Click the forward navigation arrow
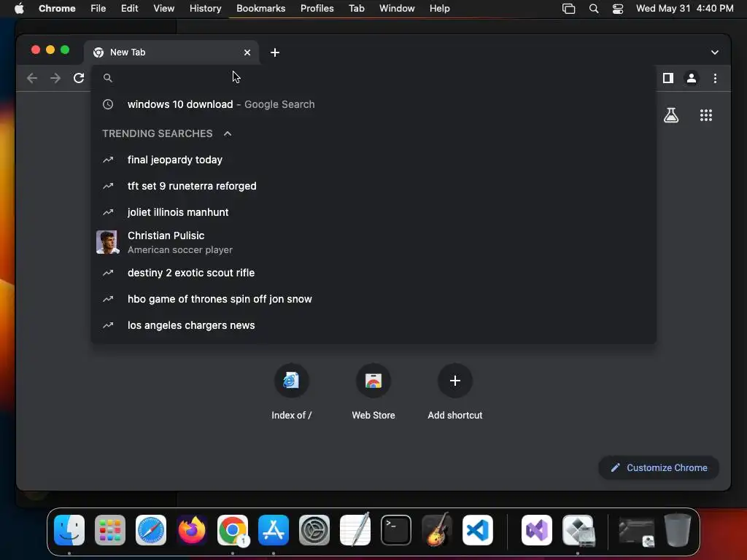Screen dimensions: 747x560 55,78
